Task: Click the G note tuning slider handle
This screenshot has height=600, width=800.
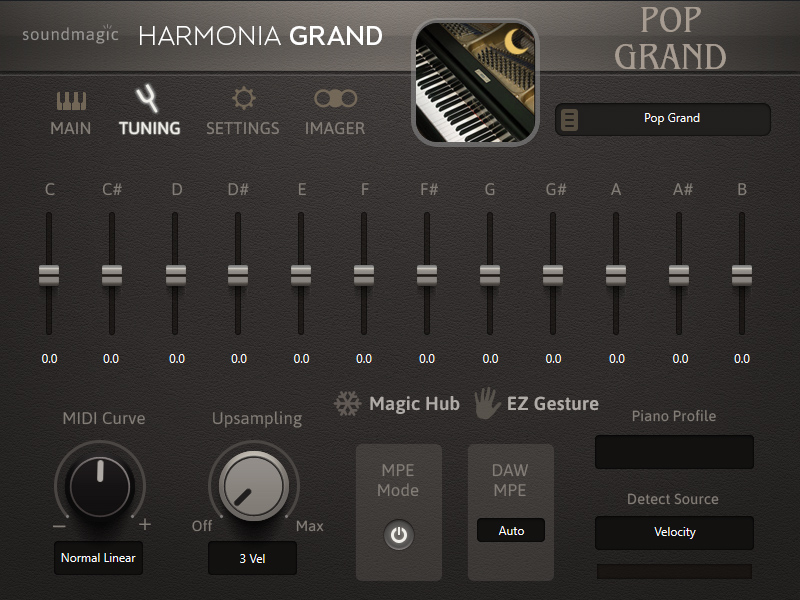Action: (x=490, y=275)
